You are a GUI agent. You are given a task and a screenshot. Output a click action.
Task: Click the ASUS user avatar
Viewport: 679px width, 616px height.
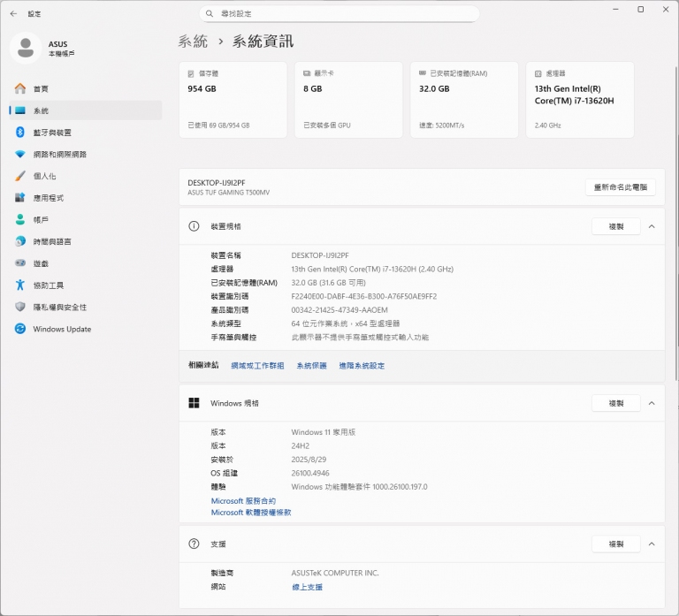[26, 48]
